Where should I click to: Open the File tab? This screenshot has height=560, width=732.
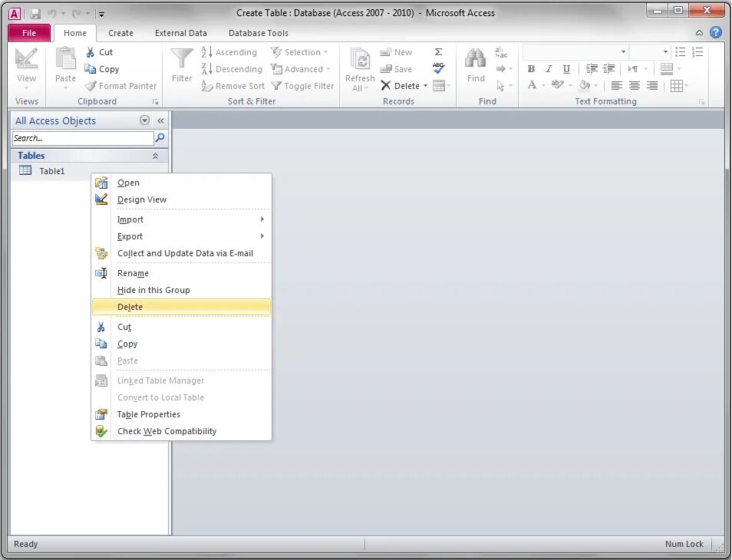tap(29, 33)
